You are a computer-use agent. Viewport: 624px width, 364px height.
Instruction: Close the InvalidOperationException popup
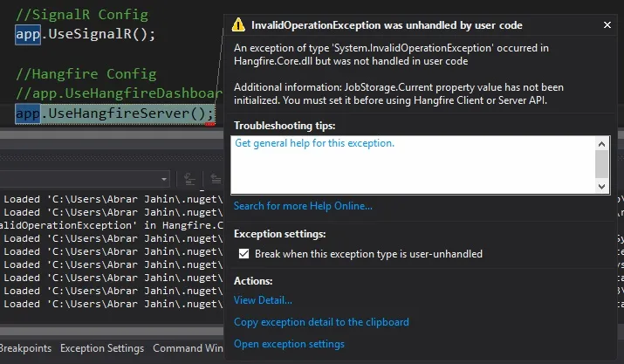(x=607, y=24)
